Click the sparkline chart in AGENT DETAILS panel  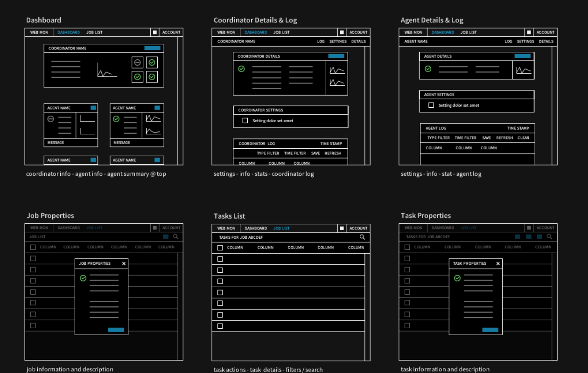[524, 70]
